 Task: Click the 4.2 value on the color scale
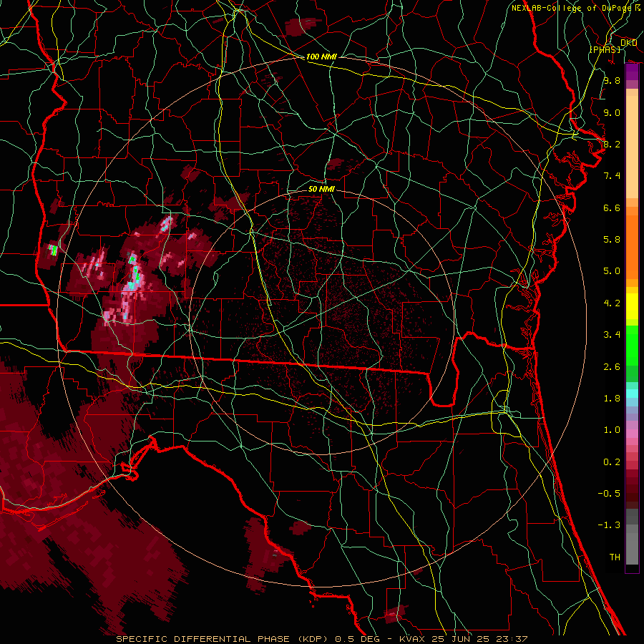pos(612,303)
